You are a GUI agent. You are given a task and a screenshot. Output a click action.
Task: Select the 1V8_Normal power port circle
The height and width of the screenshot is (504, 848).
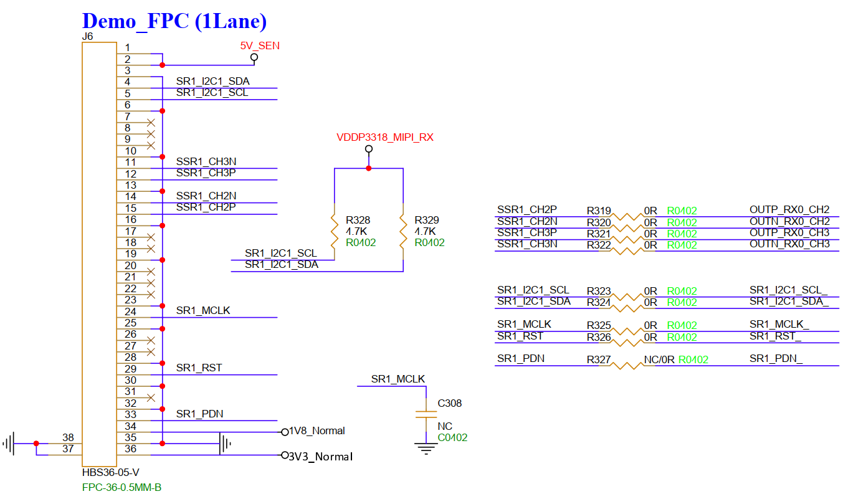pyautogui.click(x=285, y=432)
